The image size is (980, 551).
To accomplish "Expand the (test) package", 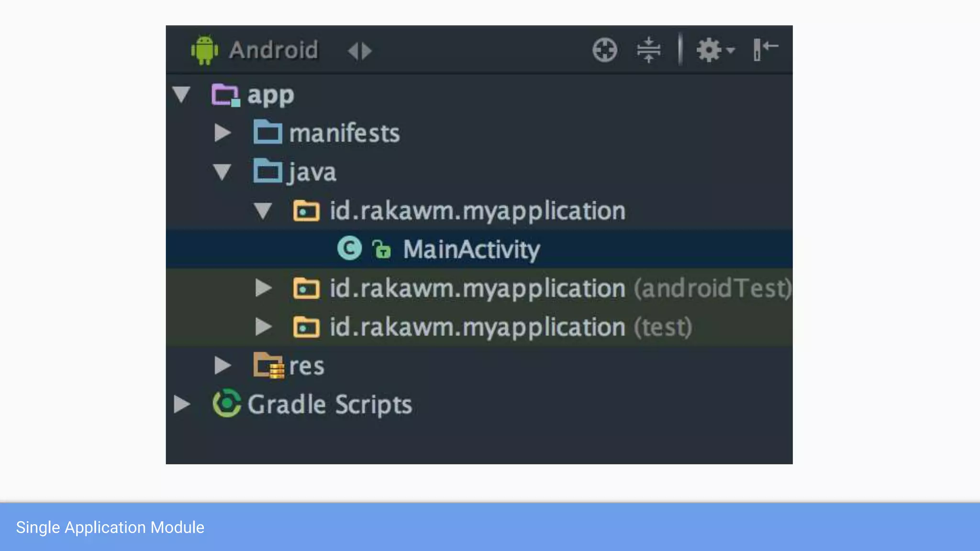I will (264, 327).
